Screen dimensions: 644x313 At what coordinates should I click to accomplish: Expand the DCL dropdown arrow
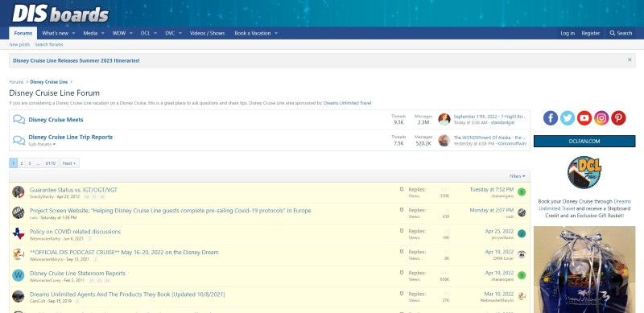point(155,33)
